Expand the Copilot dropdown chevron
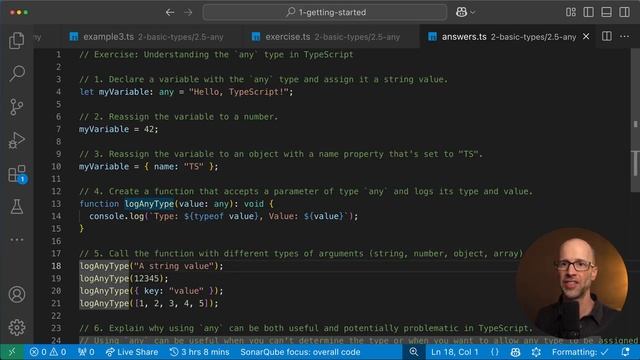 472,12
